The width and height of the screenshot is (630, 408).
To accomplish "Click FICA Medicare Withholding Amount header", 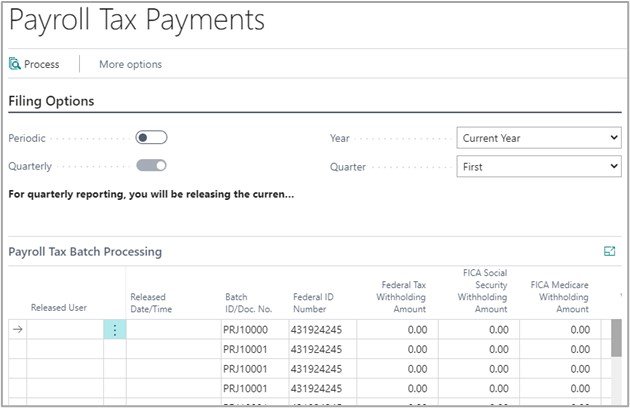I will (560, 297).
